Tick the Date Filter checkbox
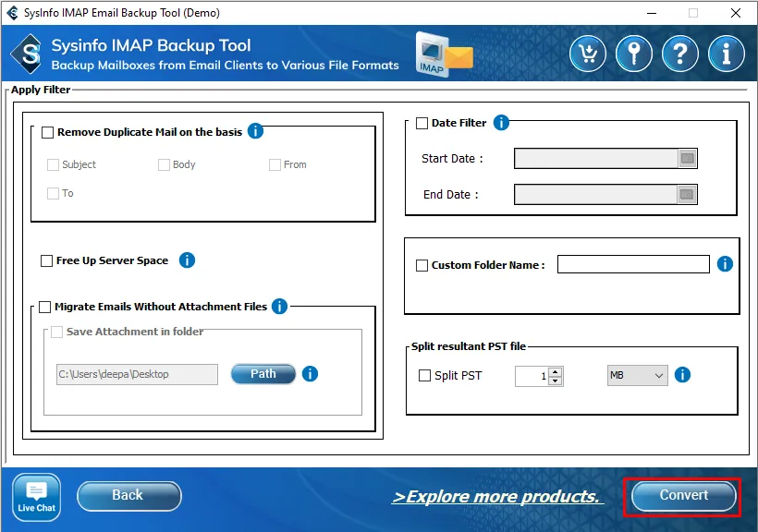This screenshot has height=532, width=758. point(422,123)
